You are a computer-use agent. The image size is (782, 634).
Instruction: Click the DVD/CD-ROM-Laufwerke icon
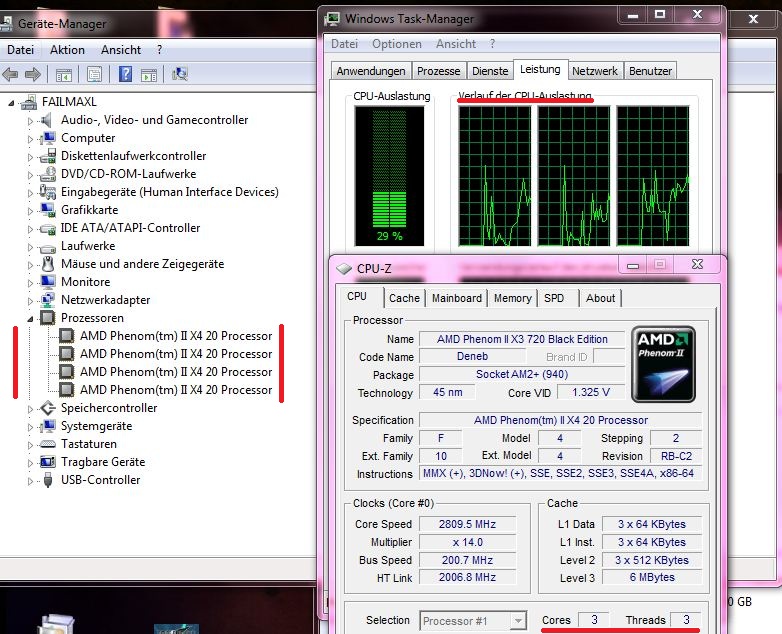tap(47, 174)
